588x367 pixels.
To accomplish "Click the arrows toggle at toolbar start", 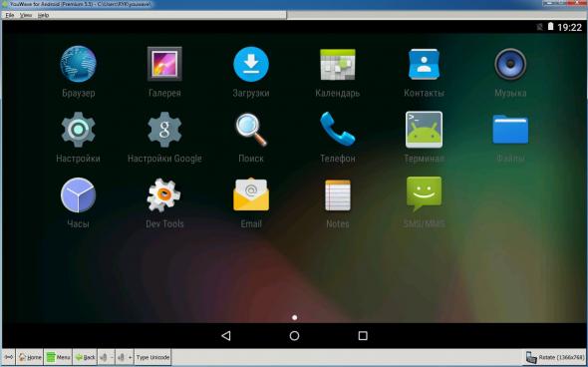I will pyautogui.click(x=9, y=357).
